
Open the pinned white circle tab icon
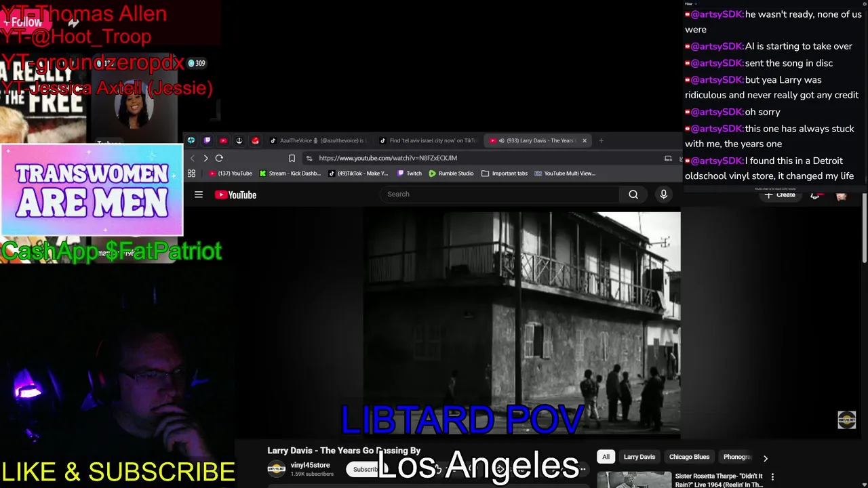click(x=239, y=140)
